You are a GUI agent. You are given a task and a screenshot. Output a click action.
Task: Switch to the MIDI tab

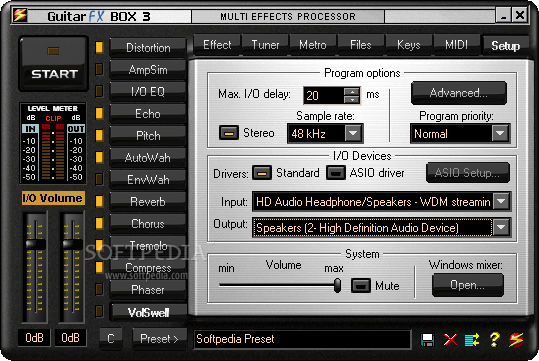(x=456, y=45)
